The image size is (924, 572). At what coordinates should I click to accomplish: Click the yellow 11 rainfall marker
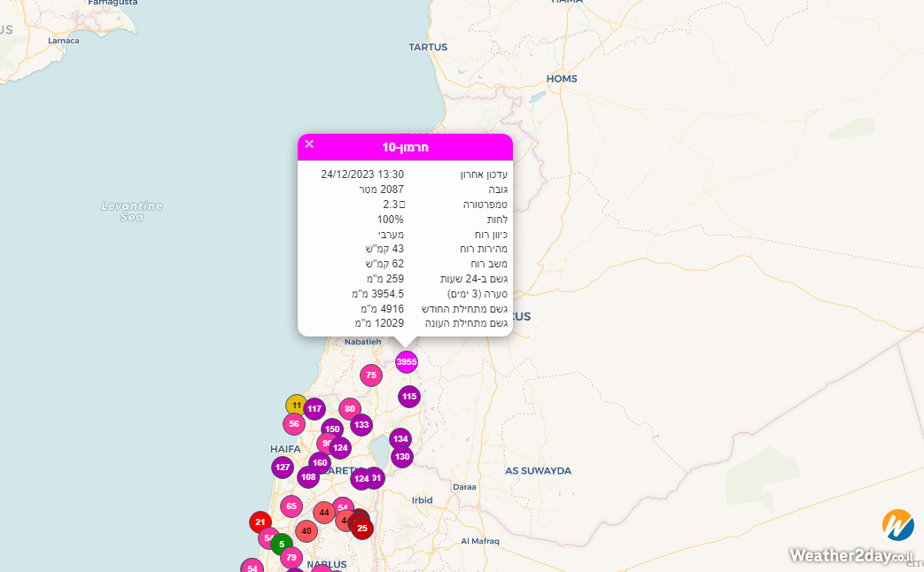tap(296, 405)
